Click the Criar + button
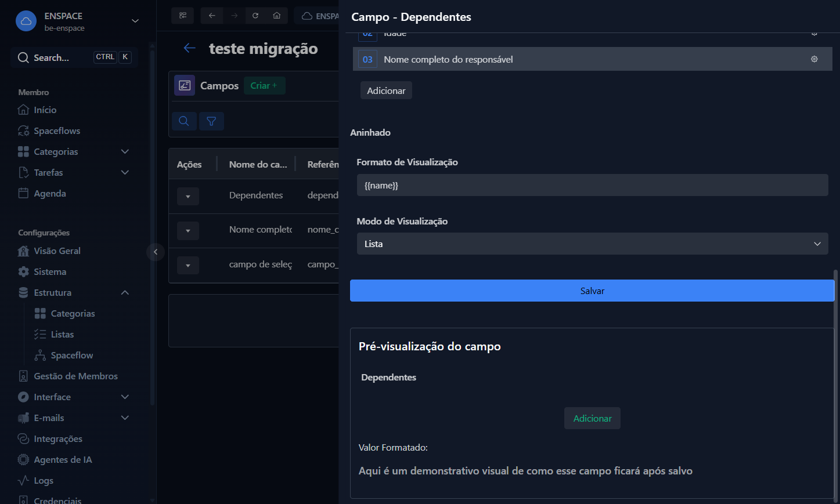Image resolution: width=840 pixels, height=504 pixels. (x=264, y=85)
